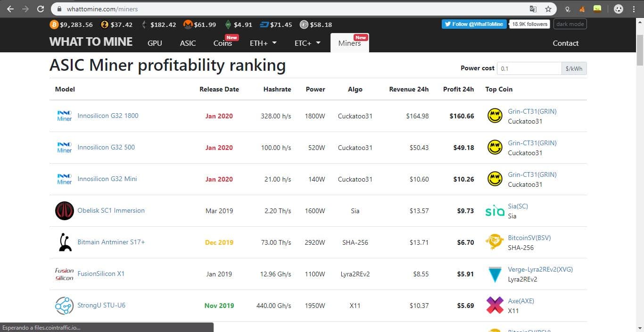
Task: Open BitcoinSV(BSV) link in Antminer S17+ row
Action: pyautogui.click(x=529, y=238)
